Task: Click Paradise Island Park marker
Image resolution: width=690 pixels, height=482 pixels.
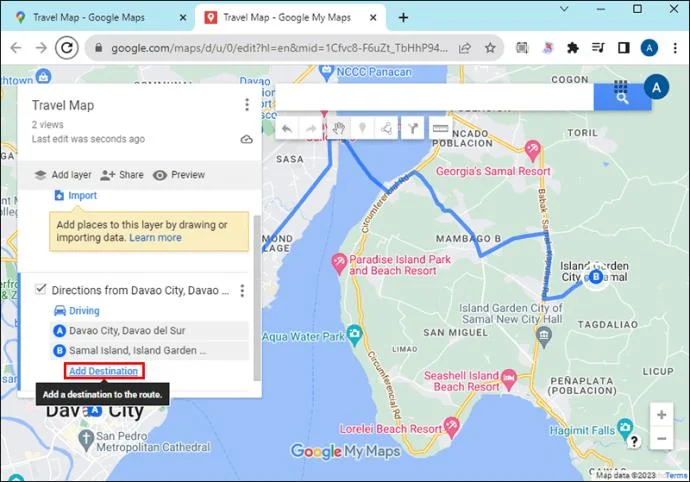Action: (339, 264)
